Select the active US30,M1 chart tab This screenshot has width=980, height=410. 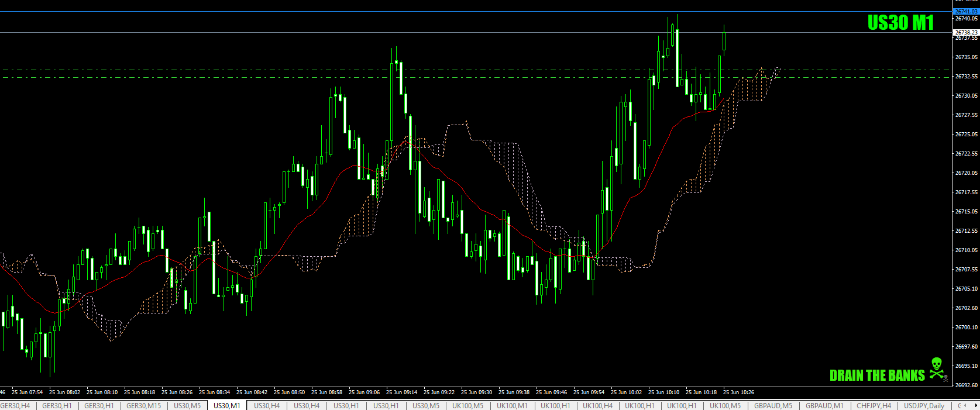click(x=227, y=405)
